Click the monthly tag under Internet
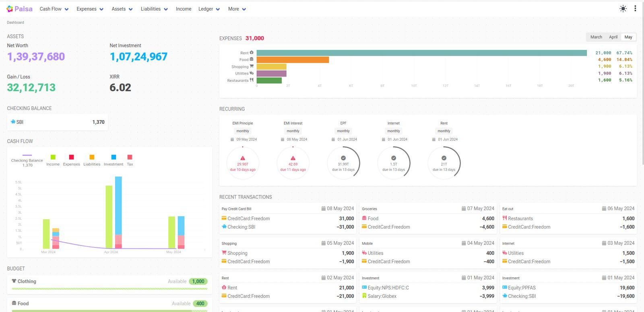 [394, 131]
